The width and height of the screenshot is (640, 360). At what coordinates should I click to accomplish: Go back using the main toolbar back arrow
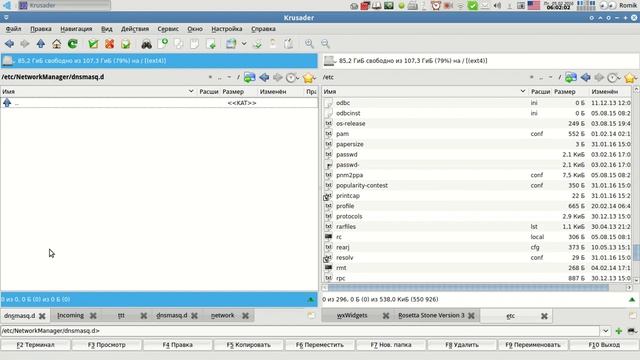[x=9, y=44]
